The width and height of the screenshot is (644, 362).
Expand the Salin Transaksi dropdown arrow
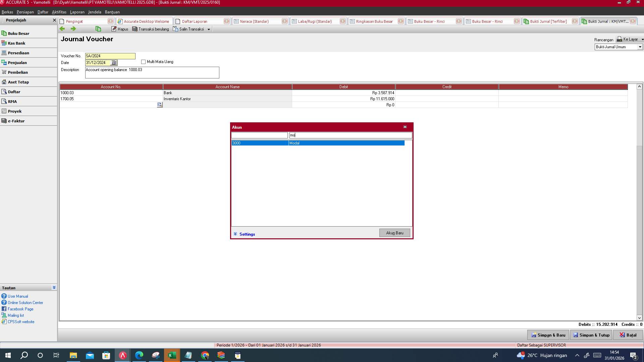pyautogui.click(x=209, y=29)
